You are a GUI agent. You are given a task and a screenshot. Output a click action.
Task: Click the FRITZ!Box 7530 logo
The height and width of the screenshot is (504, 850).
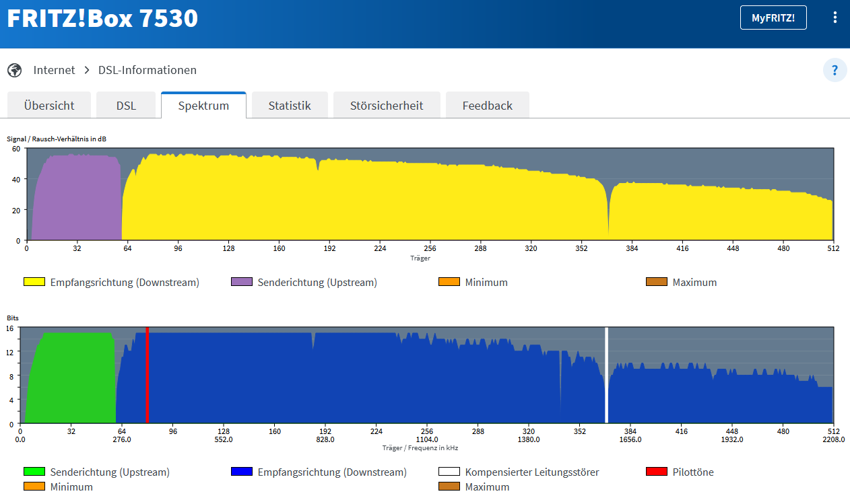(x=102, y=18)
